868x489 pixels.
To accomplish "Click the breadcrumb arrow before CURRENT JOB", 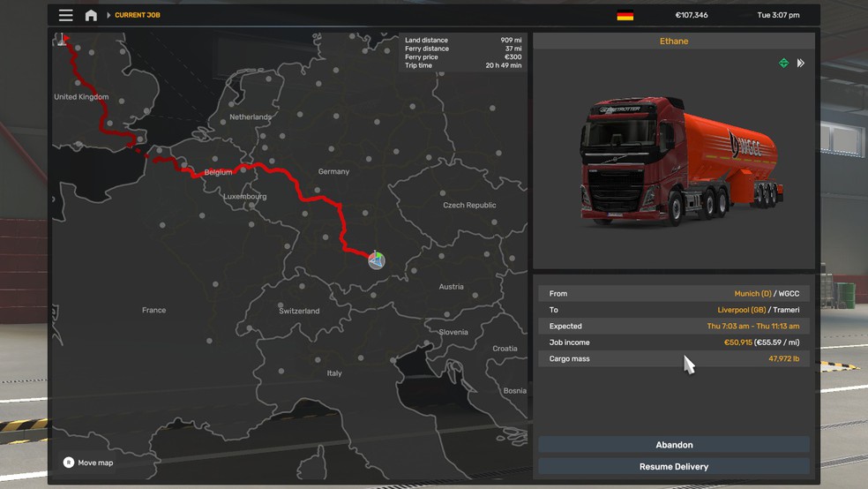I will [108, 15].
